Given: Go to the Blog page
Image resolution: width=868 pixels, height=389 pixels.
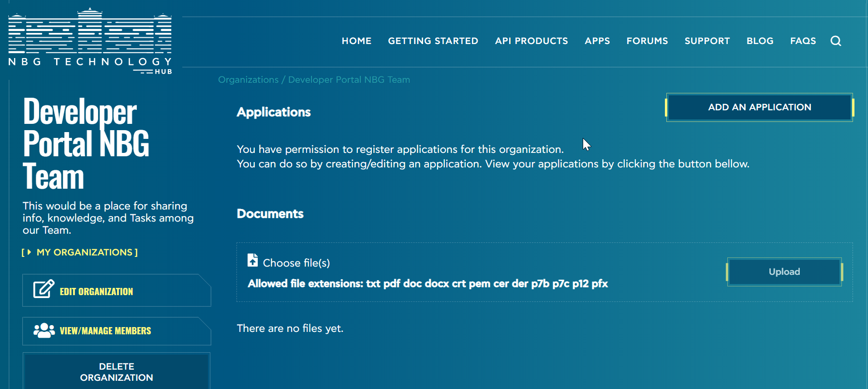Looking at the screenshot, I should [x=760, y=41].
